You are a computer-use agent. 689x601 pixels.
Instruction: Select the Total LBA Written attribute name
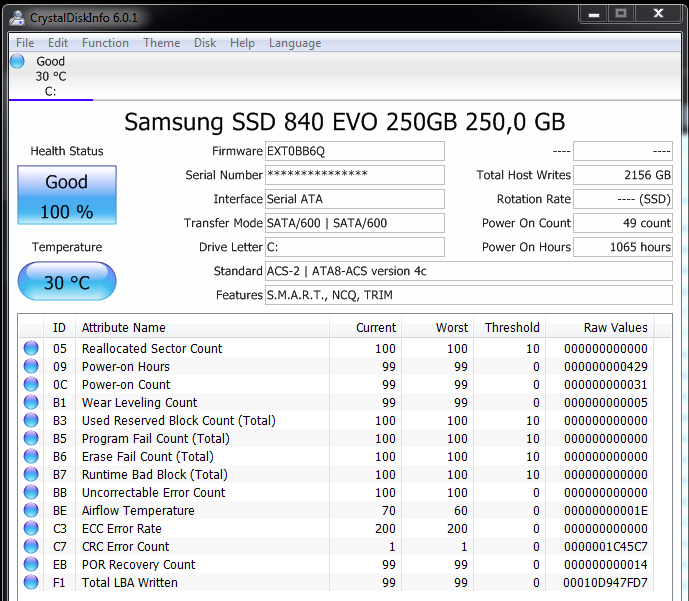[130, 583]
